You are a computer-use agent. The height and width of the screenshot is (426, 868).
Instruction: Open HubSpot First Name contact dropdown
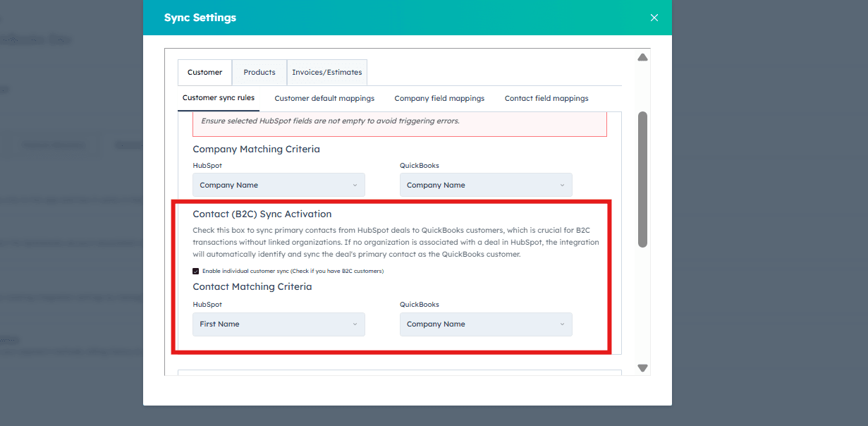(x=279, y=324)
